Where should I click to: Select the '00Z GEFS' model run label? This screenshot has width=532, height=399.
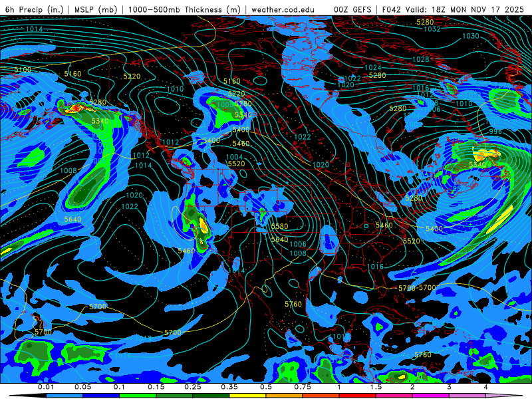click(x=352, y=9)
